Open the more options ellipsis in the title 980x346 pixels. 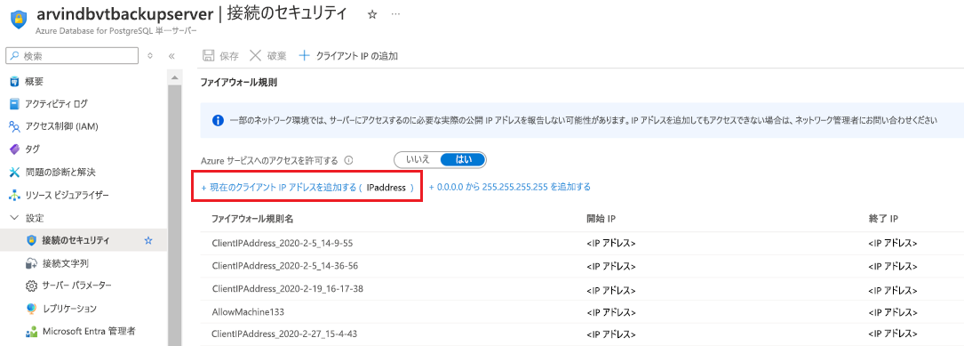(x=395, y=14)
